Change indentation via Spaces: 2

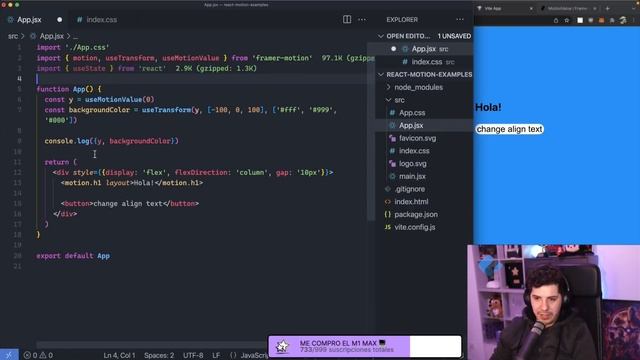pyautogui.click(x=159, y=355)
